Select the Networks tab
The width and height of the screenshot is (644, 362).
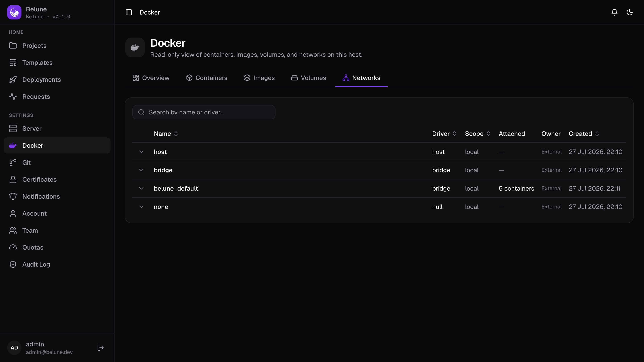pyautogui.click(x=362, y=78)
